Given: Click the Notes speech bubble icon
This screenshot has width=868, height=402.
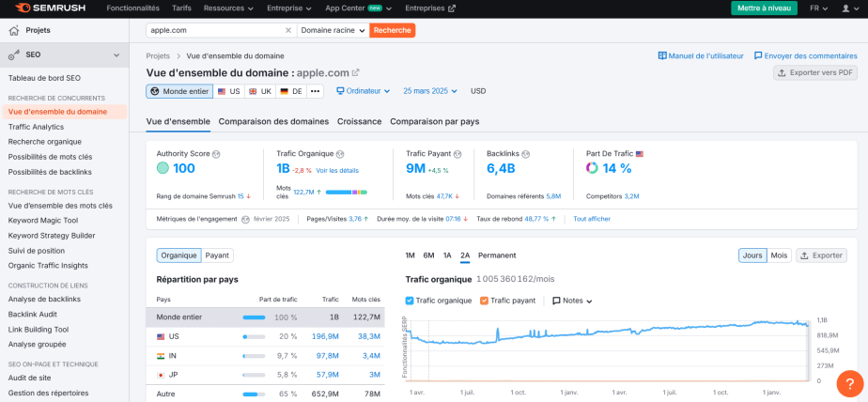Looking at the screenshot, I should 556,301.
